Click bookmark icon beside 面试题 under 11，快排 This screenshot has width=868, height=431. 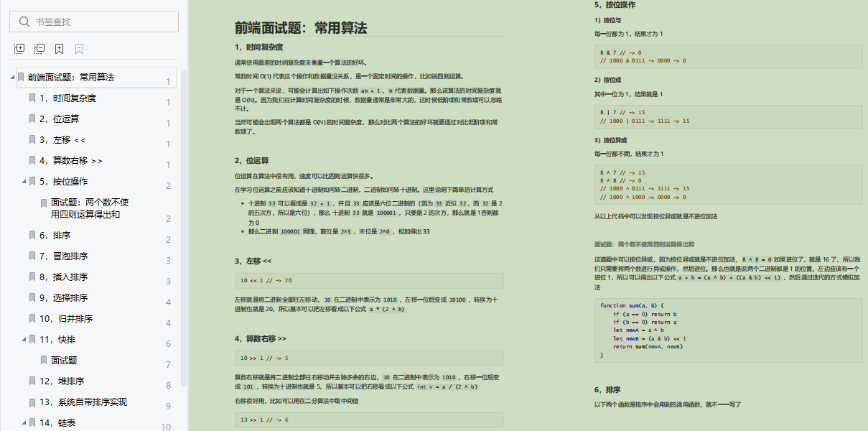[44, 361]
